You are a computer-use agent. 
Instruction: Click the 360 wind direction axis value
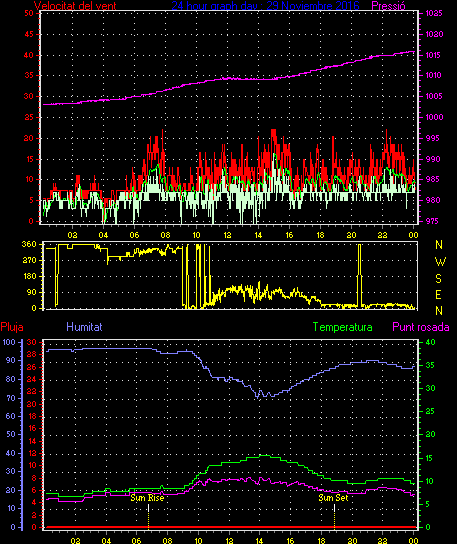pyautogui.click(x=29, y=244)
